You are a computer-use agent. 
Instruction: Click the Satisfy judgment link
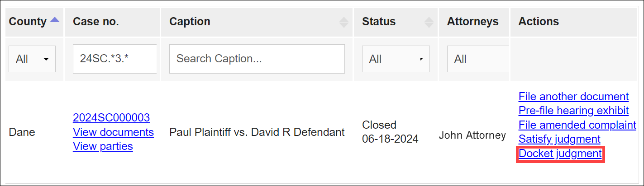tap(559, 139)
